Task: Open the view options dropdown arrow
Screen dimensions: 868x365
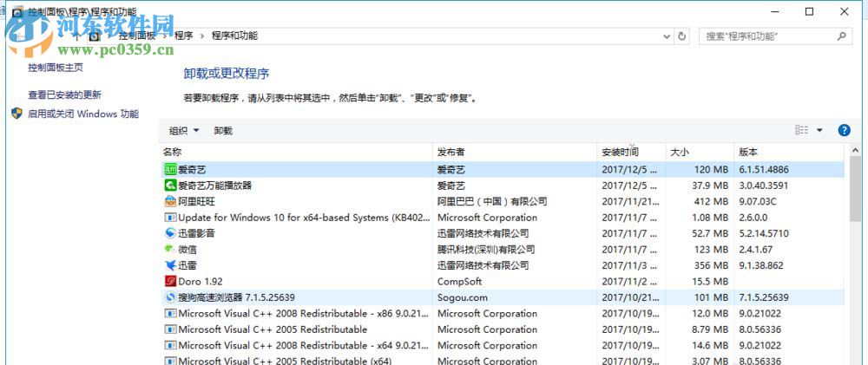Action: pyautogui.click(x=820, y=131)
